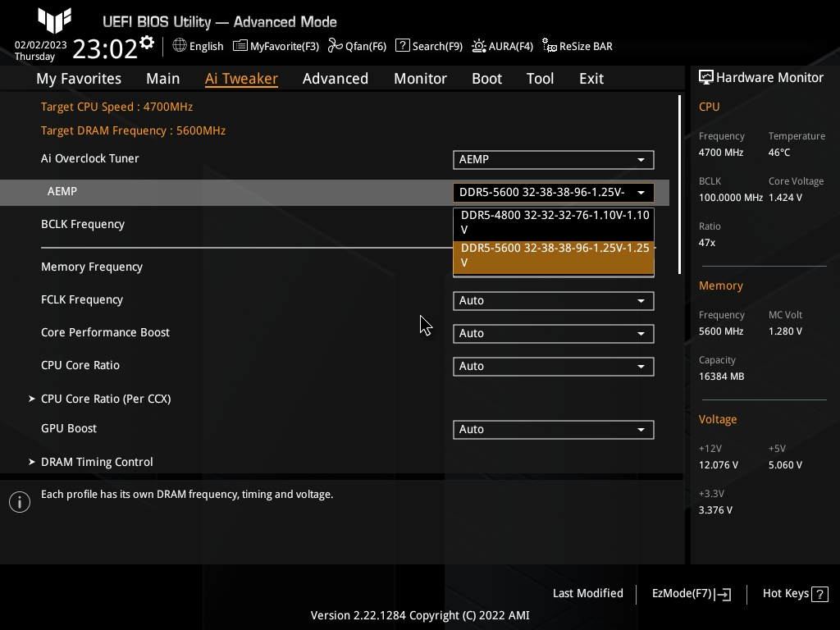Screen dimensions: 840x630
Task: Select the AEMP row label
Action: 62,191
